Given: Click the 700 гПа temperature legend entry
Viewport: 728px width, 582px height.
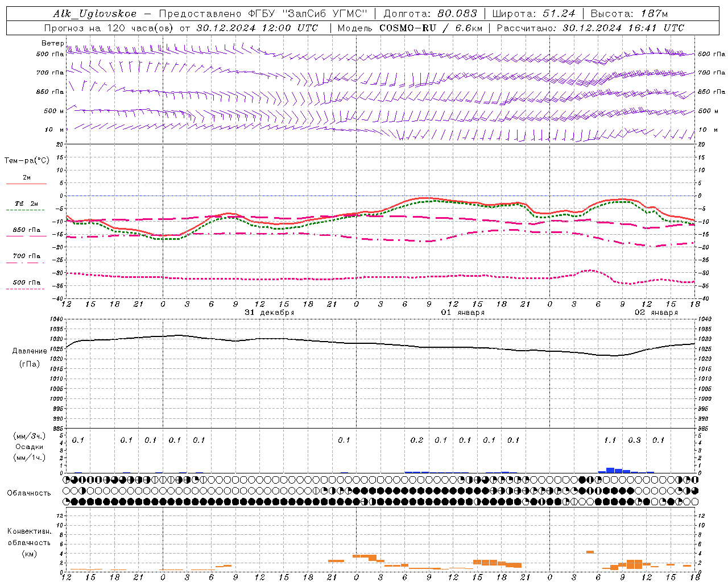Looking at the screenshot, I should tap(26, 256).
